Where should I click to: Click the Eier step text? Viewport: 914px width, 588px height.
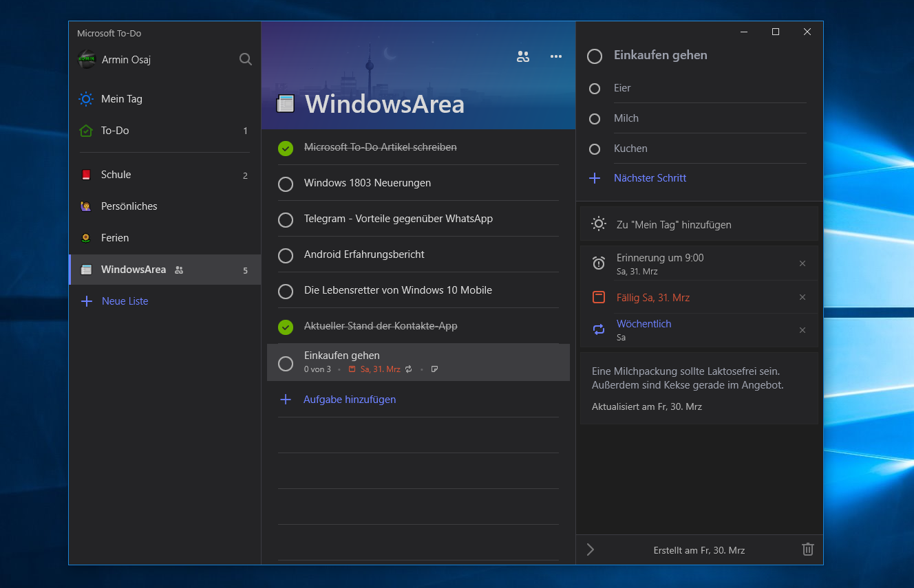tap(622, 88)
